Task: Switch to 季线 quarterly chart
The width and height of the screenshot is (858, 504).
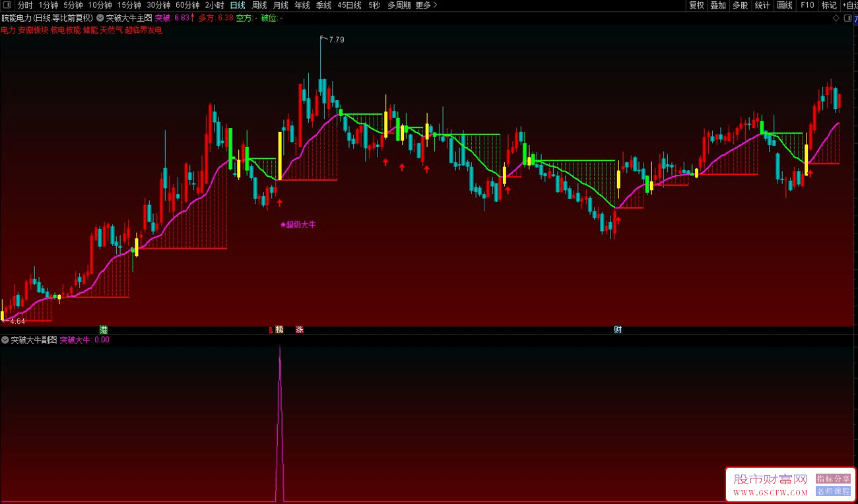Action: point(324,5)
